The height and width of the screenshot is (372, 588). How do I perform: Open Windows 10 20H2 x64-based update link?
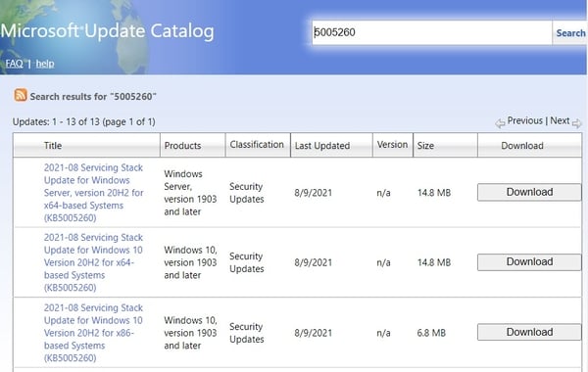pos(93,262)
